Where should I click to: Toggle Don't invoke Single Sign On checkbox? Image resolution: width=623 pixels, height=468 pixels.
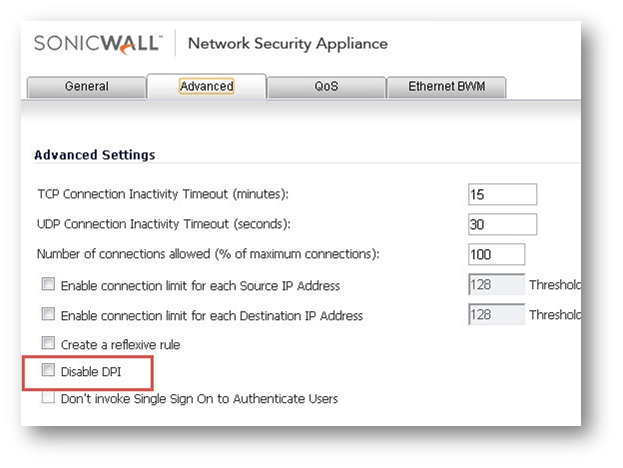[47, 399]
